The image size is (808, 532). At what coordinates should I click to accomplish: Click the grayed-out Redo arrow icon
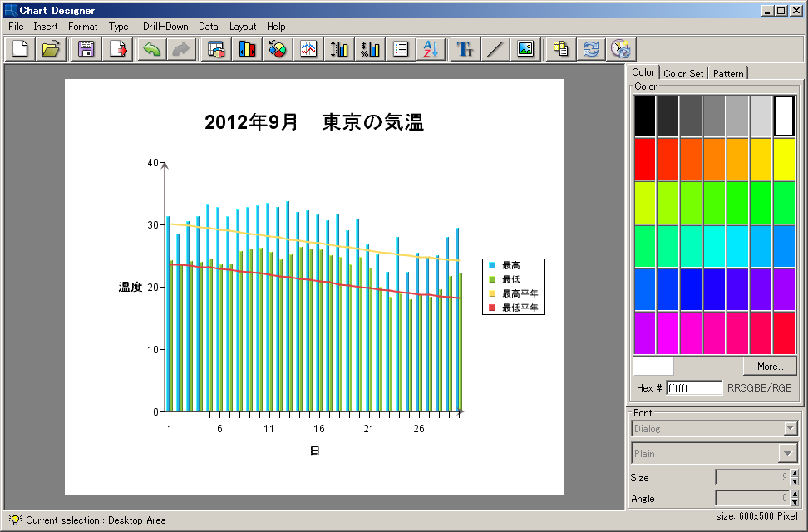point(181,49)
